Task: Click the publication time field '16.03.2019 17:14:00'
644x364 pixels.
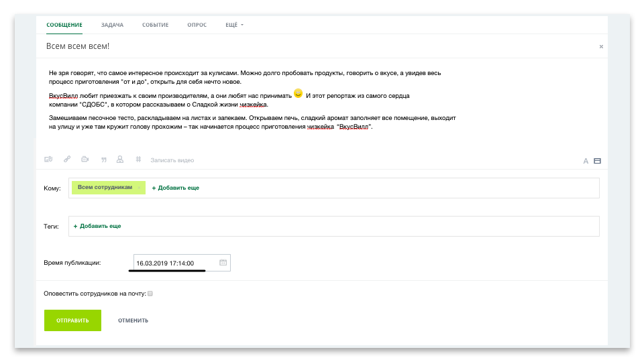Action: tap(182, 263)
